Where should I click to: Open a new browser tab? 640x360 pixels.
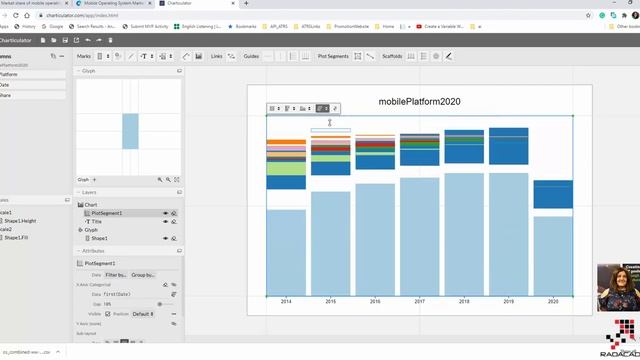tap(246, 3)
